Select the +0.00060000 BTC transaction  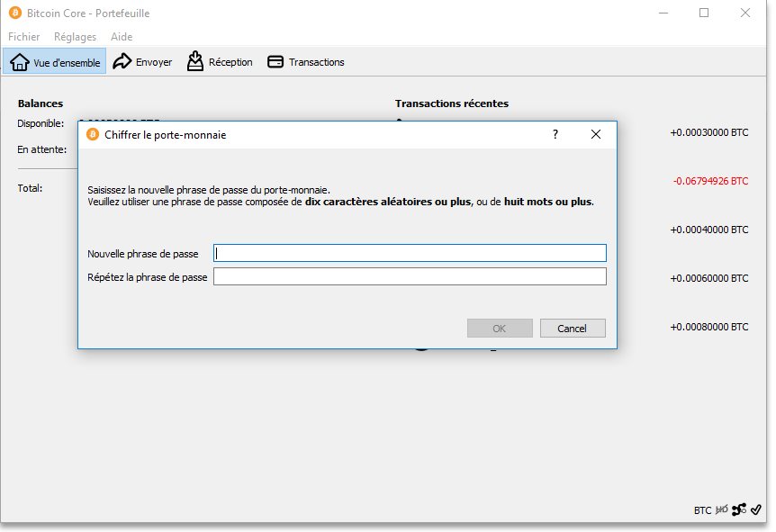(x=708, y=278)
